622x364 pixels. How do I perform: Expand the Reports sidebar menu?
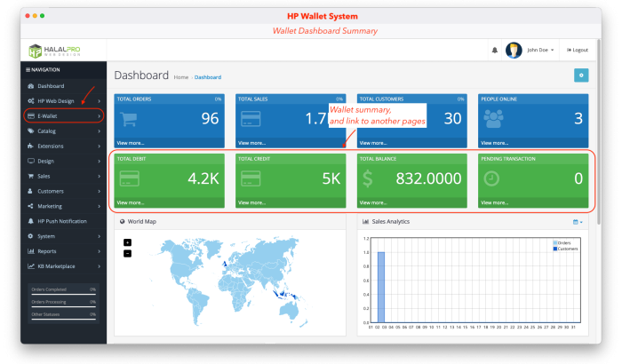click(x=63, y=251)
